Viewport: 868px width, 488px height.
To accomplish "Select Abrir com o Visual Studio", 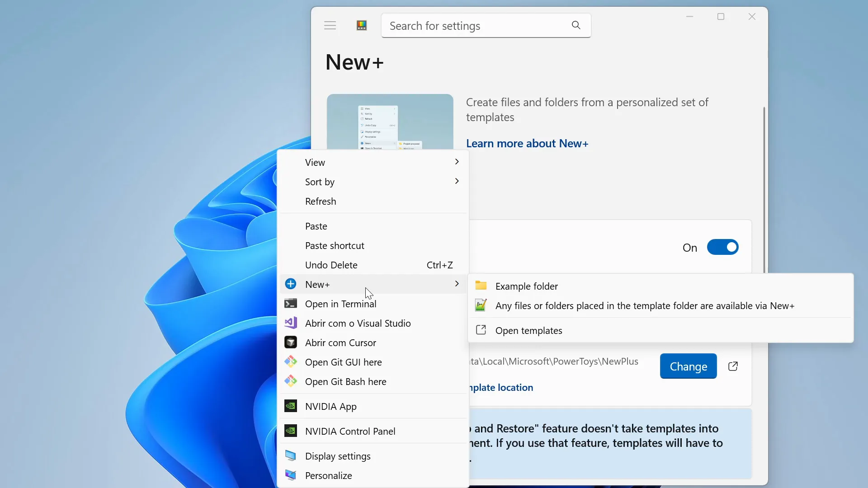I will (x=373, y=323).
